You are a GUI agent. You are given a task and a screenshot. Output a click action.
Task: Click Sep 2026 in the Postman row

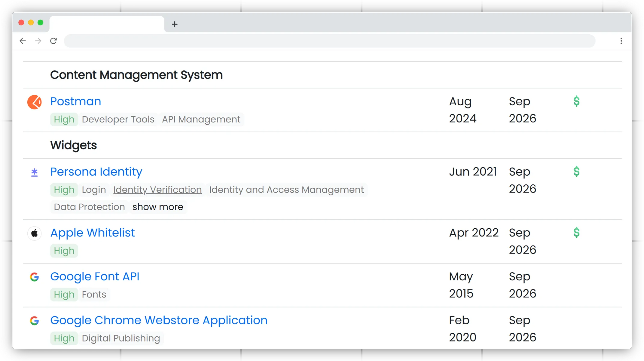pyautogui.click(x=523, y=110)
